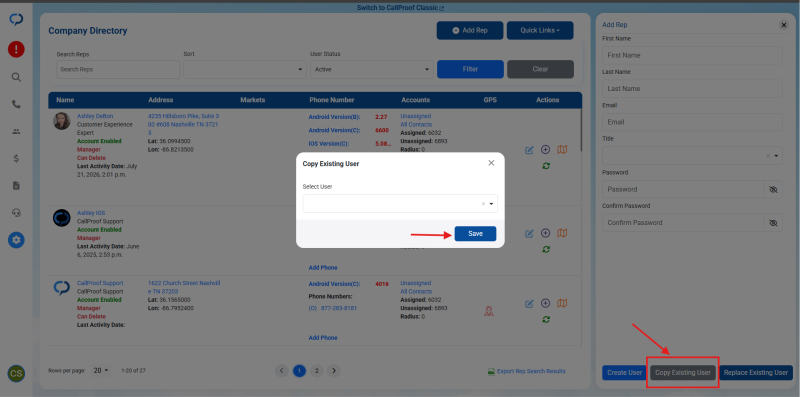Open Ashley IOS profile link
This screenshot has height=397, width=800.
click(91, 213)
